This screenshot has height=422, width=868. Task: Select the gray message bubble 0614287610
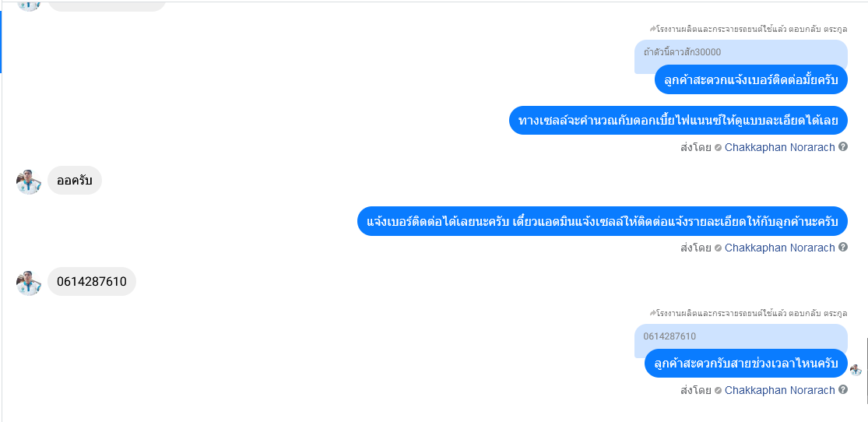pyautogui.click(x=92, y=281)
